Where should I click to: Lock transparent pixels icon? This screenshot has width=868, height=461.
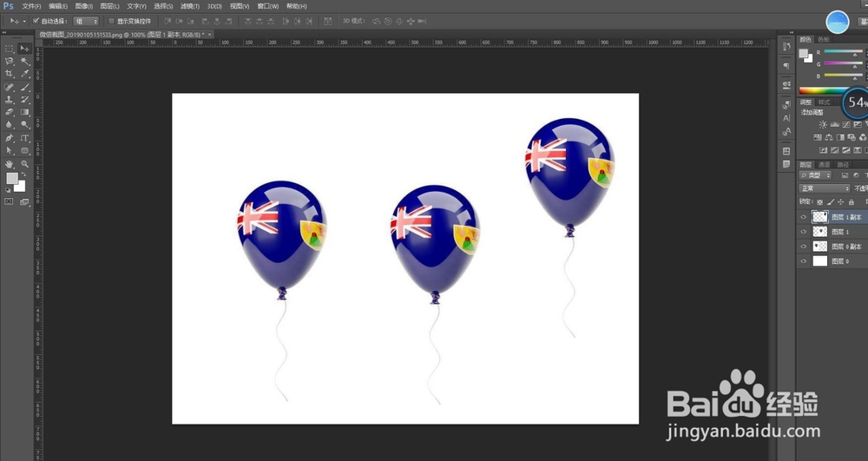coord(820,202)
